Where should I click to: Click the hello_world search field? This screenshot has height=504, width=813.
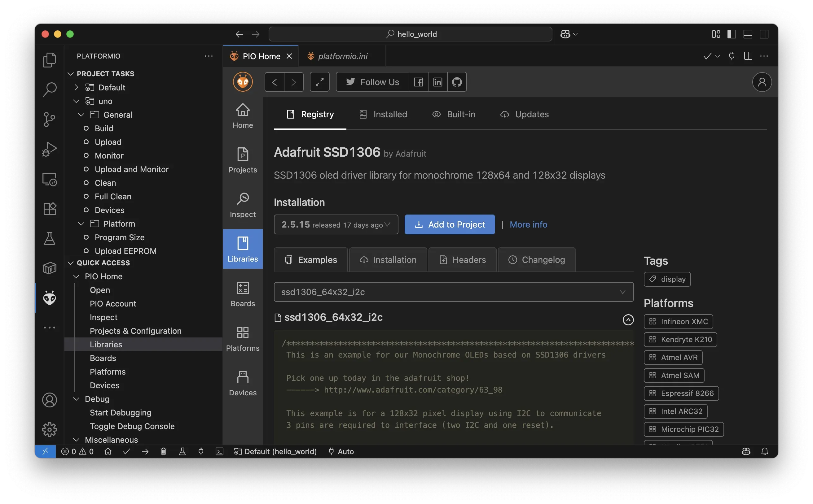(410, 34)
